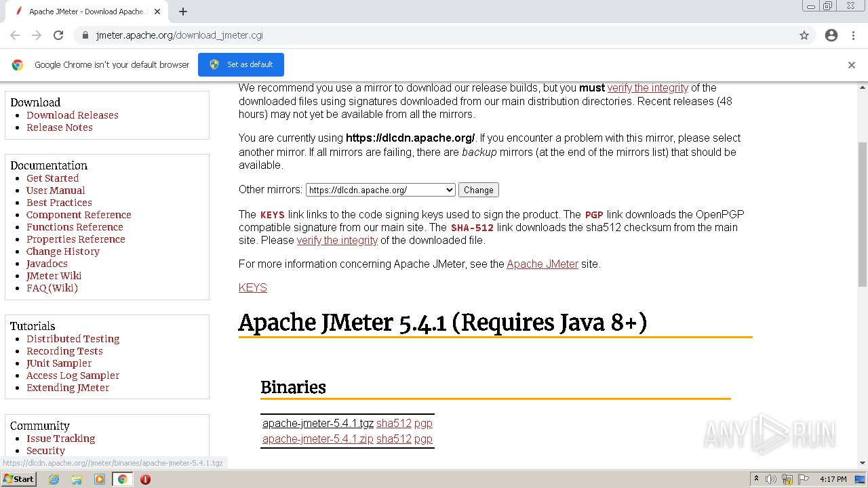The image size is (868, 488).
Task: Click the padlock site info icon
Action: tap(85, 35)
